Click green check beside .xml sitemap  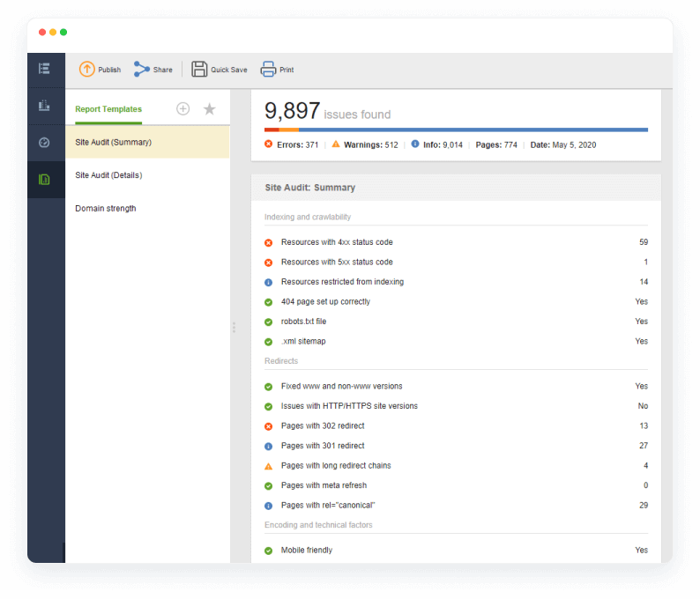pos(268,342)
